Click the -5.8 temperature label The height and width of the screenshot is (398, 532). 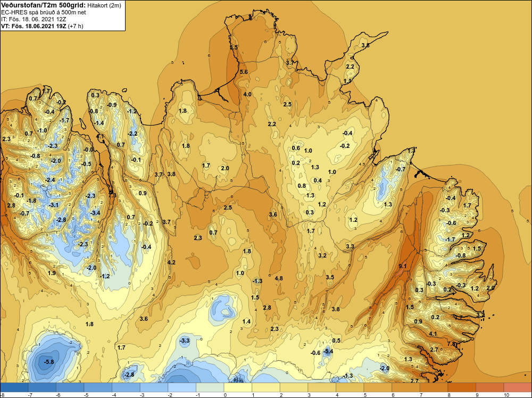49,362
